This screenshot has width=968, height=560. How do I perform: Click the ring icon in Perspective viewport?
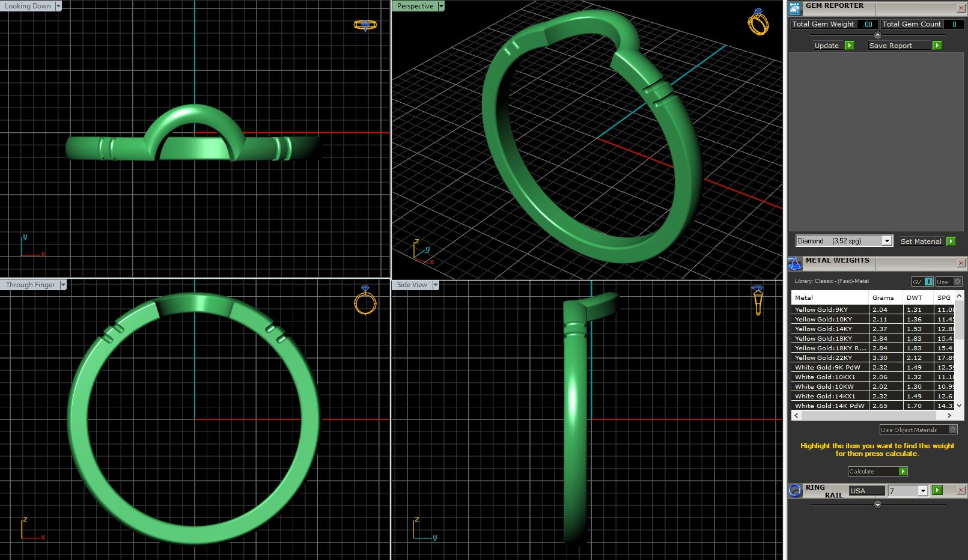[758, 22]
